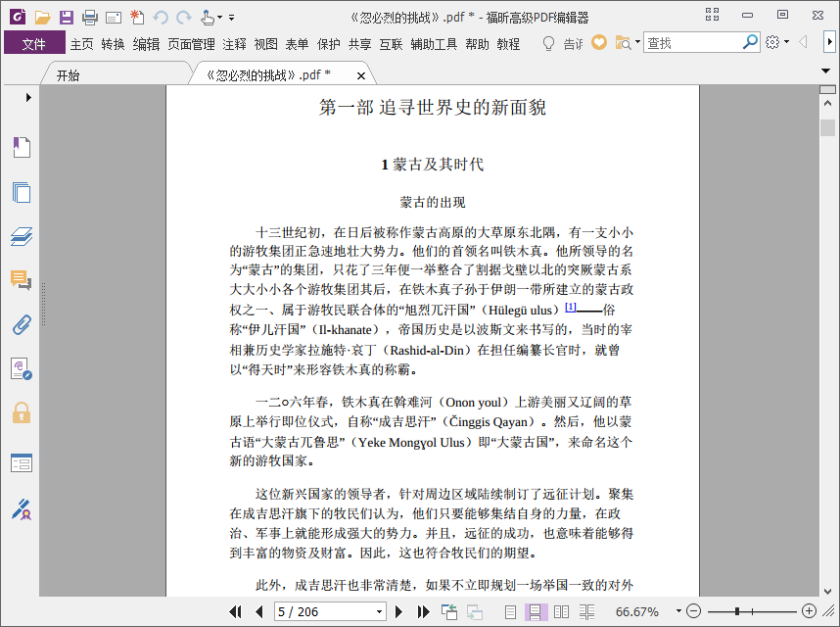Open the 转换 ribbon tab
This screenshot has height=627, width=840.
pyautogui.click(x=113, y=44)
